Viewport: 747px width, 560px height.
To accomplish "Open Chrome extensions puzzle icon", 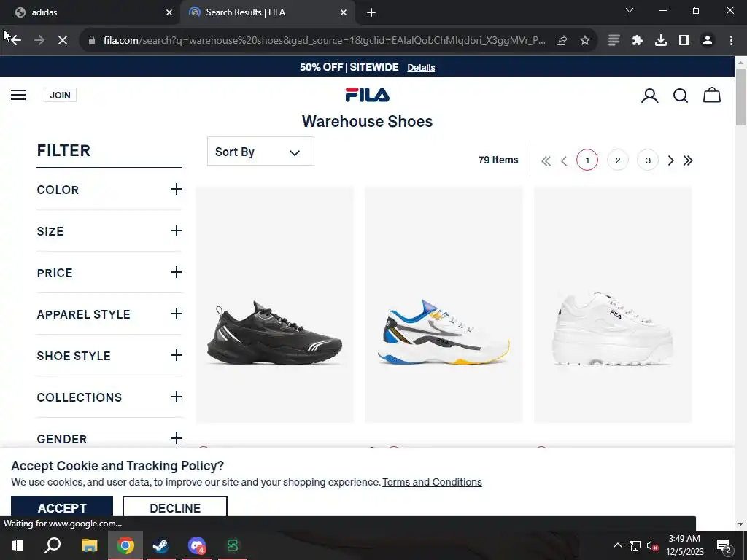I will click(638, 41).
